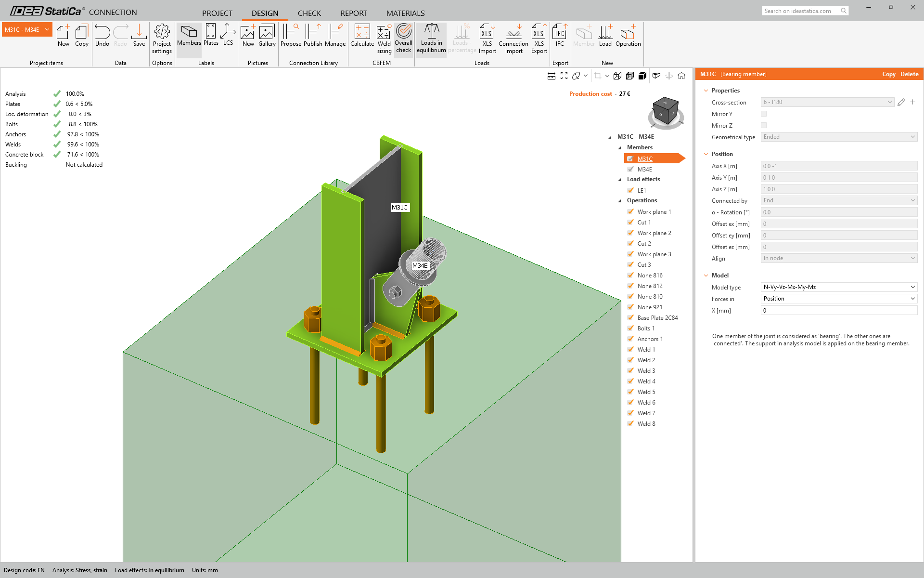Click Copy in the M31C header
The image size is (924, 578).
[888, 74]
